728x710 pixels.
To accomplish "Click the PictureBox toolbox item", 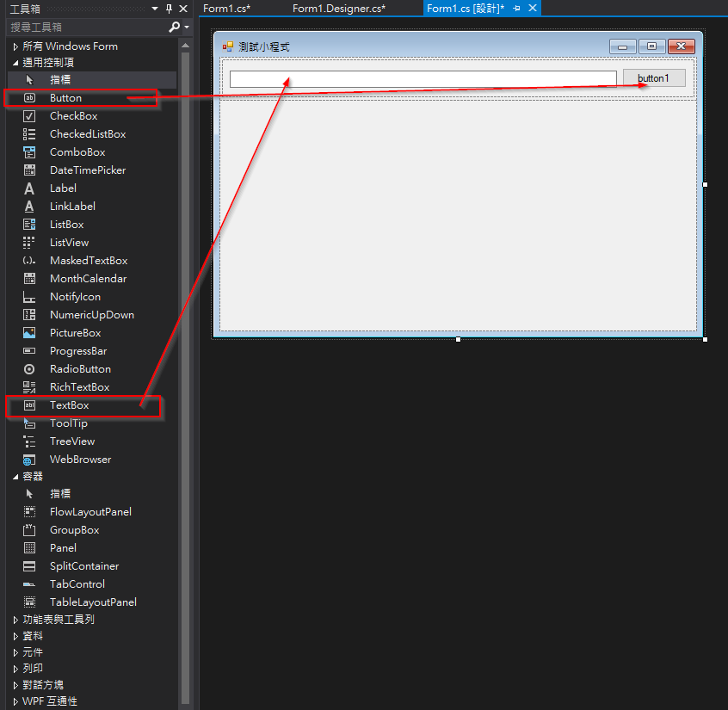I will coord(75,333).
